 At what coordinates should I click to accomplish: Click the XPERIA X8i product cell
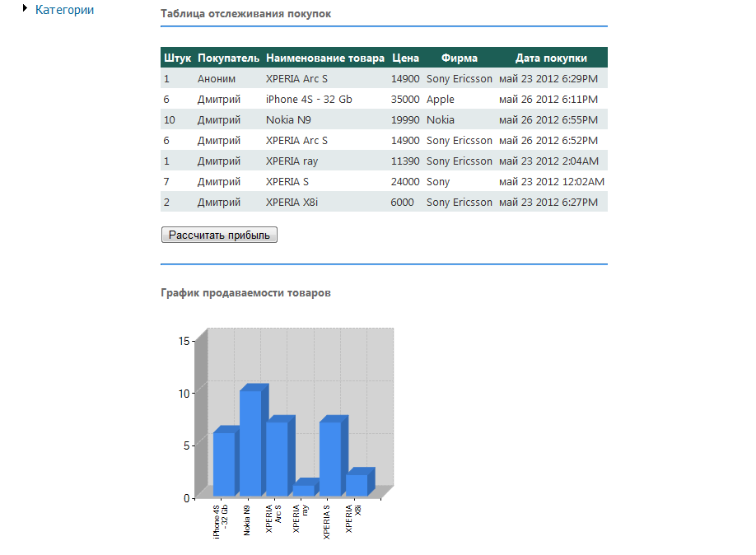(292, 203)
